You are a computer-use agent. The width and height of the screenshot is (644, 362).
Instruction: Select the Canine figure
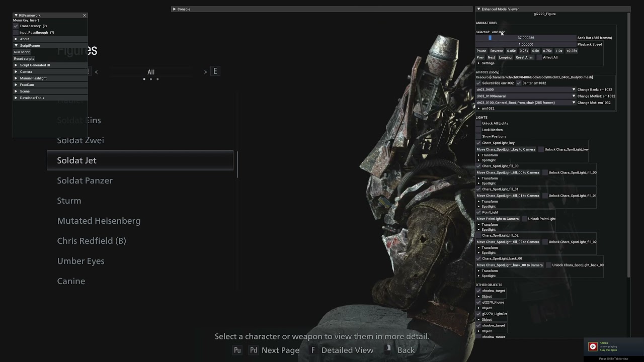pos(71,281)
